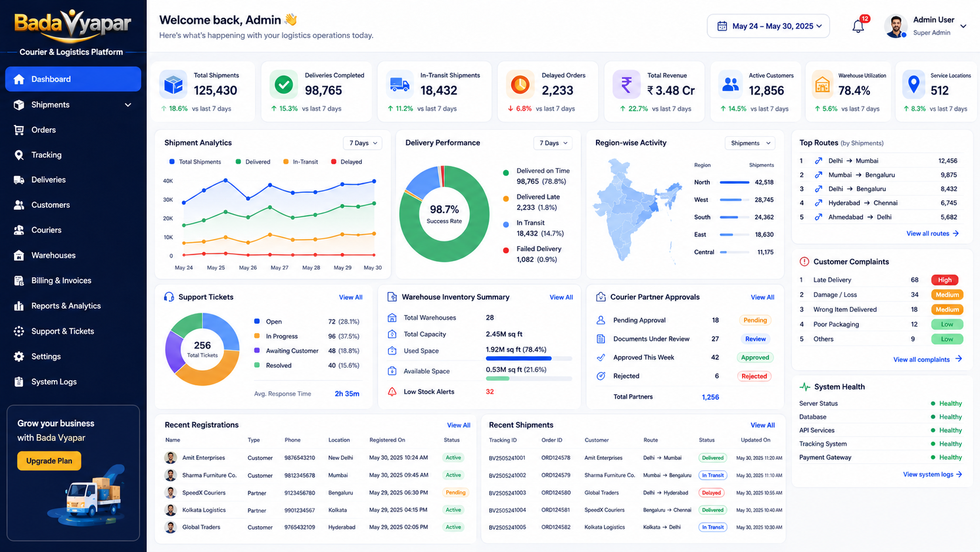This screenshot has width=980, height=552.
Task: Click the 98.7% Success Rate donut chart
Action: pyautogui.click(x=444, y=214)
